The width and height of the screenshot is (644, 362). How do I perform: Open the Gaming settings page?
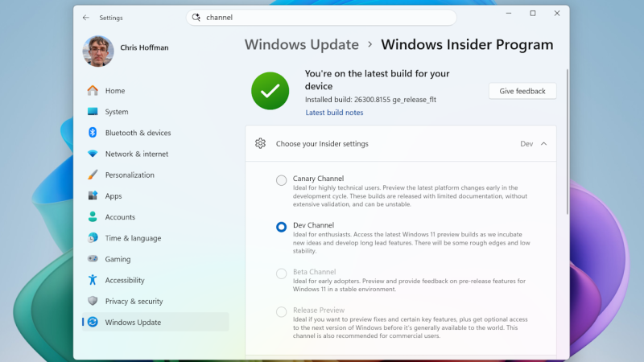coord(118,259)
